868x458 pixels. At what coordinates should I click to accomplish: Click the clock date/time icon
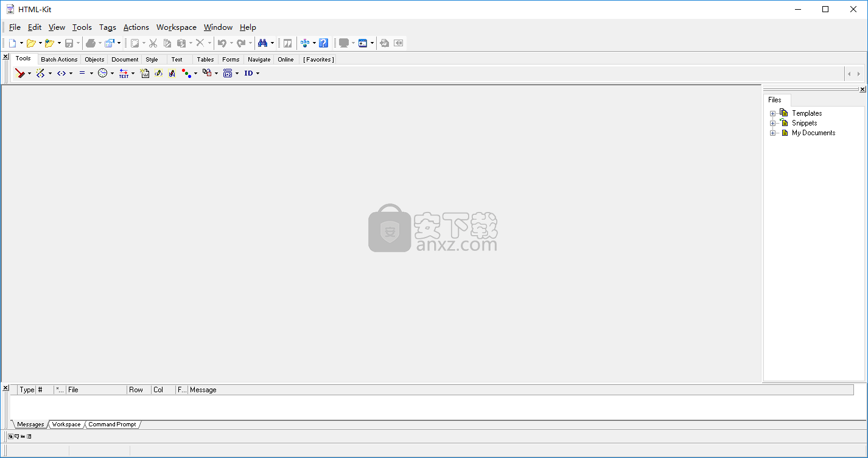click(x=103, y=73)
